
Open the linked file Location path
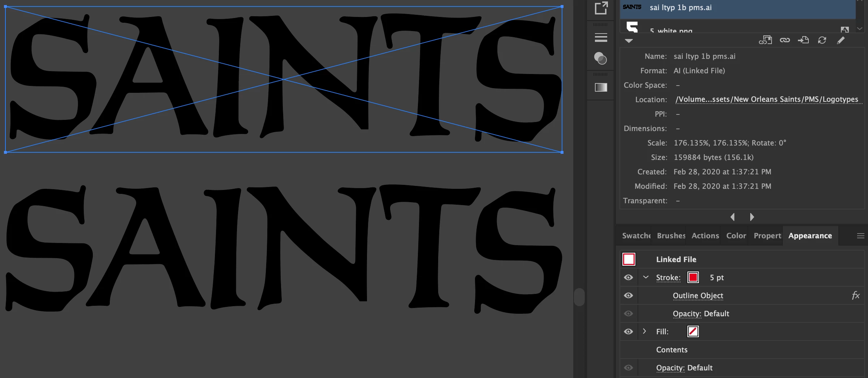(x=769, y=100)
